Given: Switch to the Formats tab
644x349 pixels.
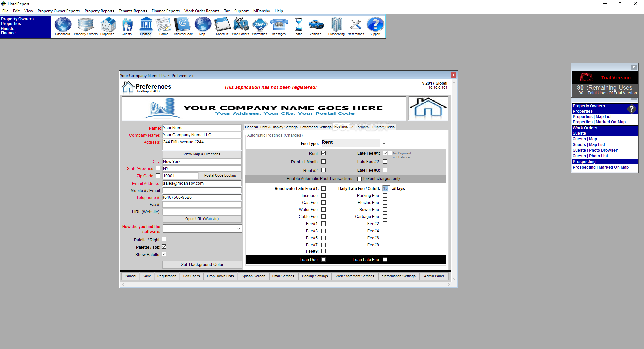Looking at the screenshot, I should 362,127.
